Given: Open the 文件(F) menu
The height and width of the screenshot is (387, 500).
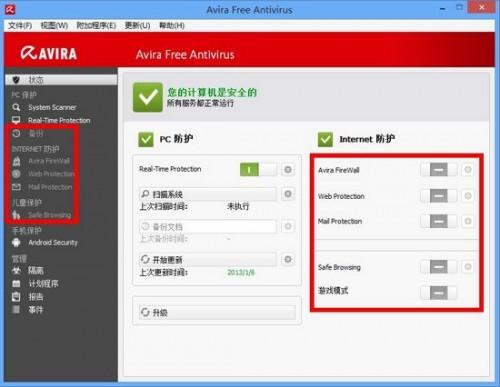Looking at the screenshot, I should [20, 25].
